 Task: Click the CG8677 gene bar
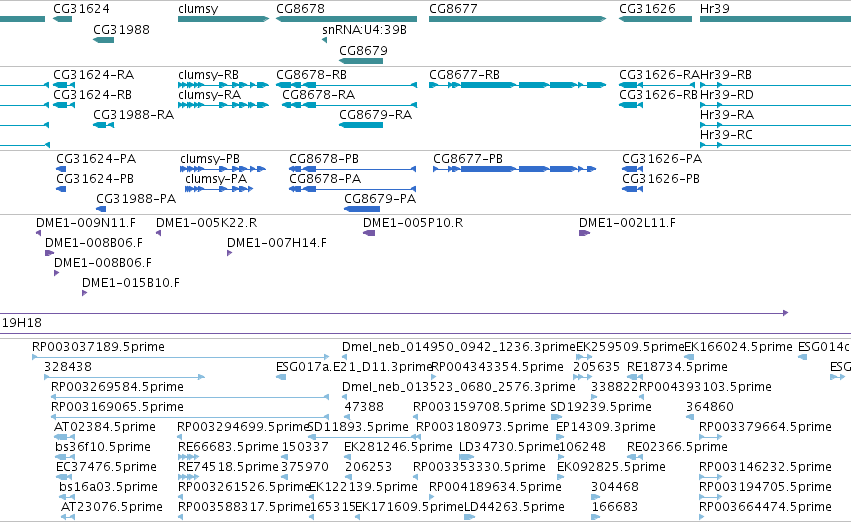pyautogui.click(x=517, y=19)
